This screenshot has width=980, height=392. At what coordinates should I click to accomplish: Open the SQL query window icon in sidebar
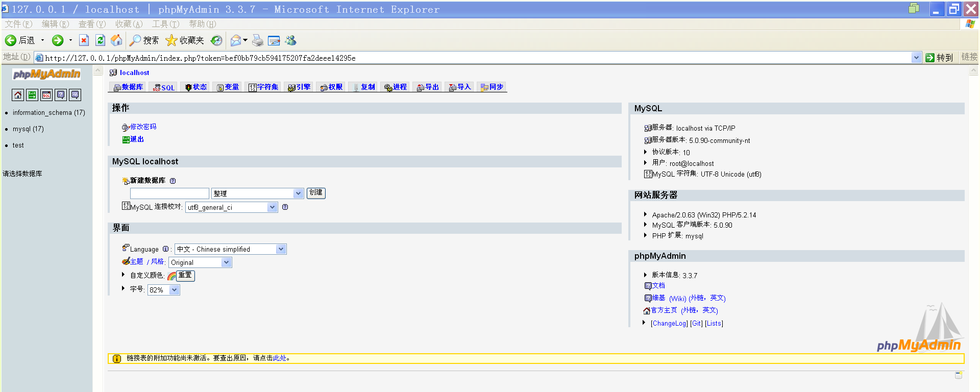pyautogui.click(x=46, y=94)
